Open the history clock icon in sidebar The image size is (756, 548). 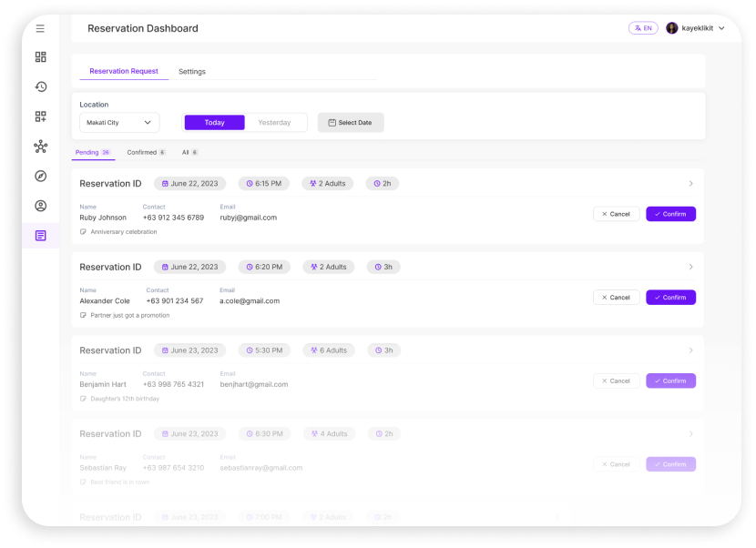[40, 86]
